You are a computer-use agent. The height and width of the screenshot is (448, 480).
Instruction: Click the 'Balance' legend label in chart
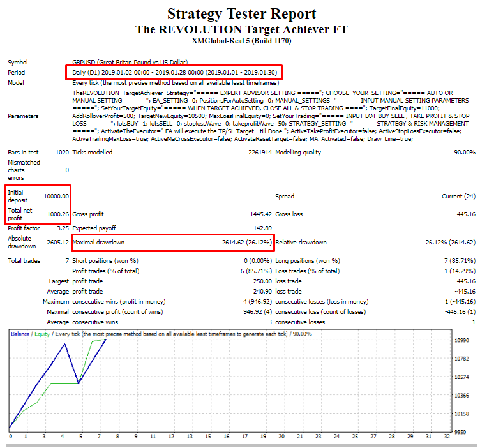[x=20, y=334]
